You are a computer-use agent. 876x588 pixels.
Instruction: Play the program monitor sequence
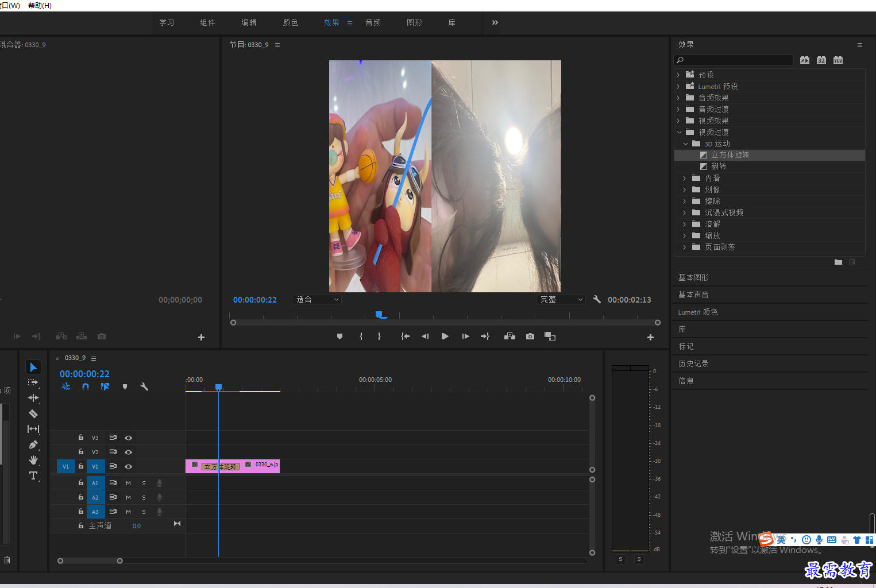click(445, 336)
